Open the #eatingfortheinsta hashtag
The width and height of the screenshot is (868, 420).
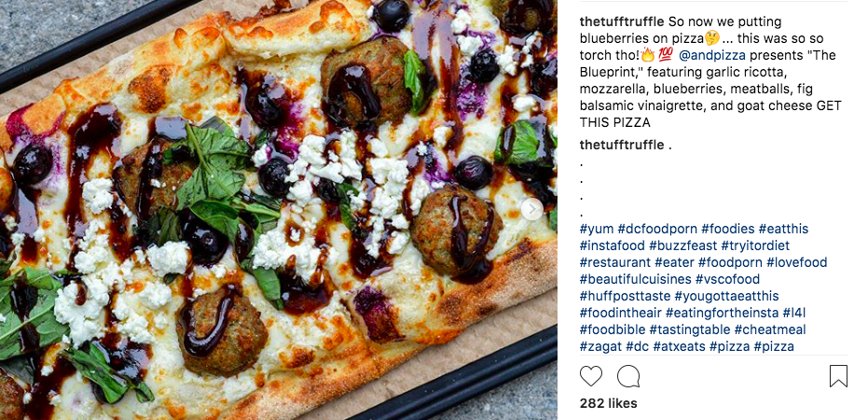tap(722, 313)
